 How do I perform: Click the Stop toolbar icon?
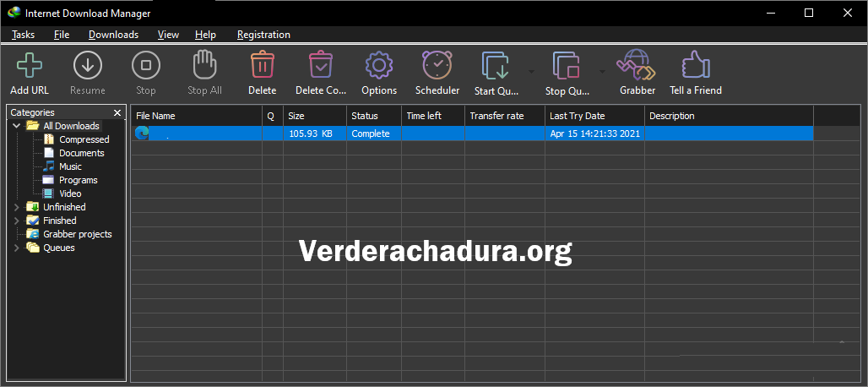(x=145, y=65)
